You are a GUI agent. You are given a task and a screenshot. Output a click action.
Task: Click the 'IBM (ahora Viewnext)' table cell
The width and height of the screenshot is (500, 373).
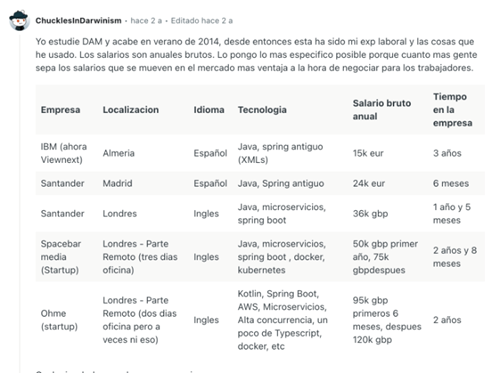pyautogui.click(x=64, y=153)
